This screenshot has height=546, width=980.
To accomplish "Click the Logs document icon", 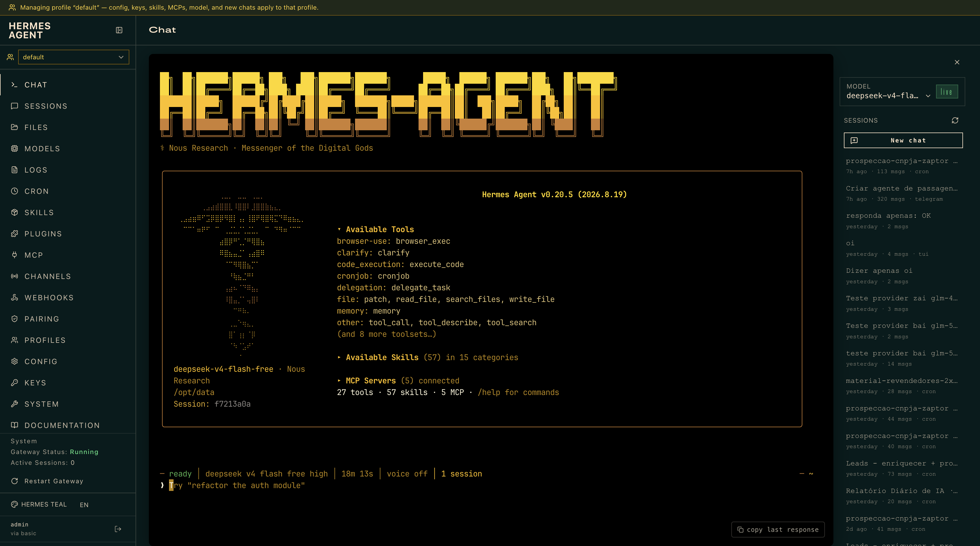I will click(x=14, y=170).
